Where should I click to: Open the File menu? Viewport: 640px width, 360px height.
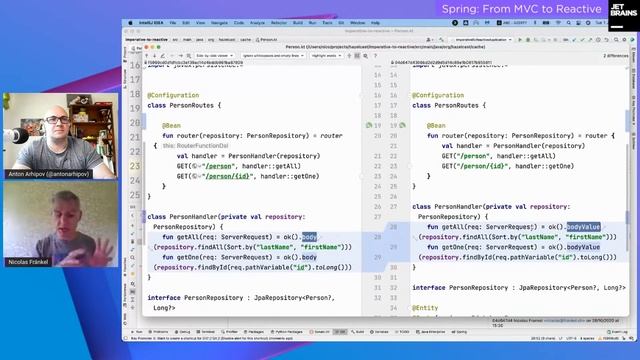173,23
